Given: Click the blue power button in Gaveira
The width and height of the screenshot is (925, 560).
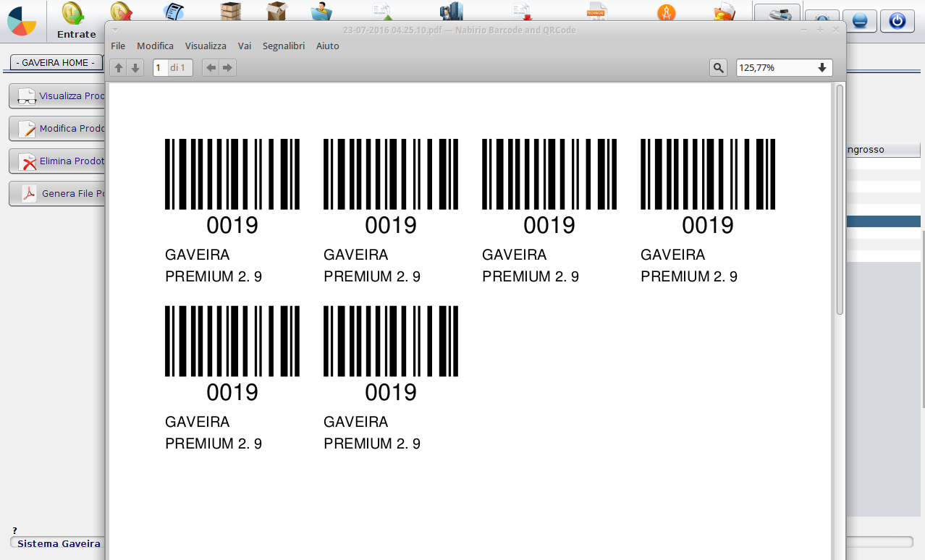Looking at the screenshot, I should pos(897,21).
